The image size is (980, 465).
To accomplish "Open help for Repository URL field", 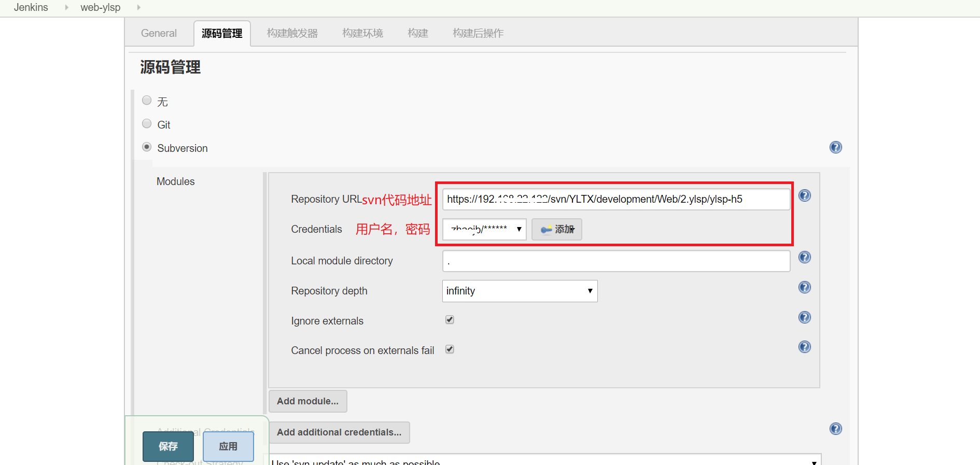I will click(804, 195).
